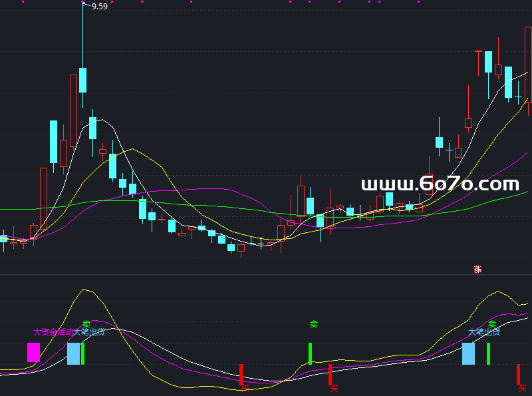The height and width of the screenshot is (396, 532).
Task: Click the 9.59 high price label
Action: click(99, 7)
